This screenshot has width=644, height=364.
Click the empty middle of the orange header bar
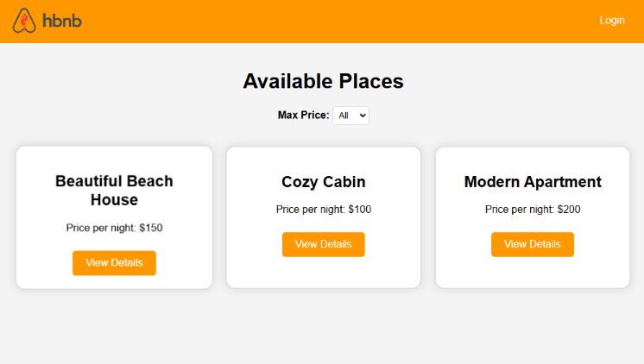pyautogui.click(x=328, y=21)
